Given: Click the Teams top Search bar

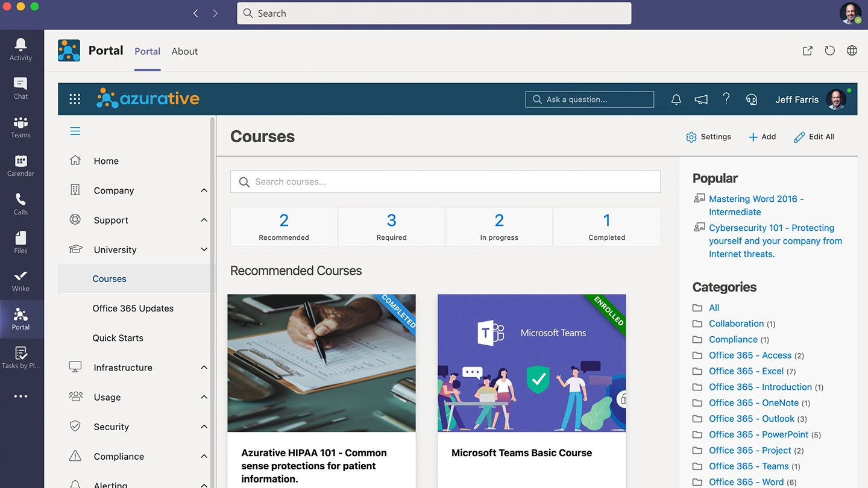Looking at the screenshot, I should 434,13.
